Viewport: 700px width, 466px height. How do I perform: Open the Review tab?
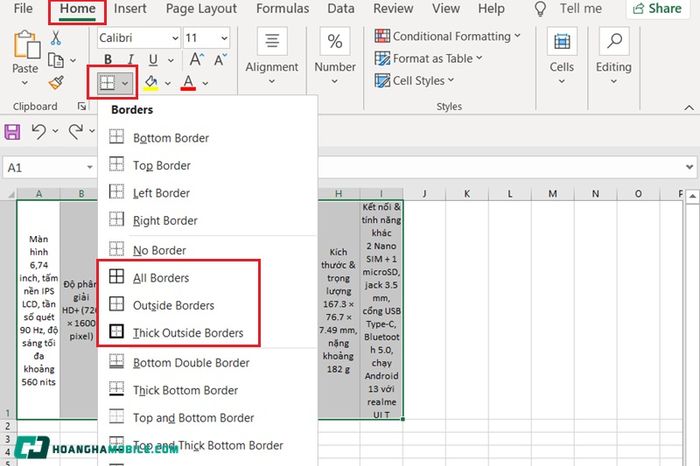click(393, 8)
